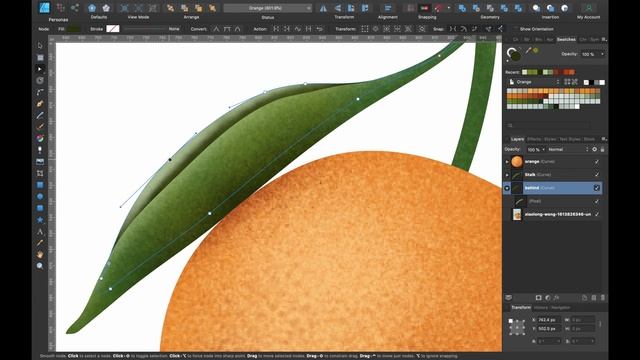Pick color with the swatches eyedropper
This screenshot has width=640, height=360.
528,51
